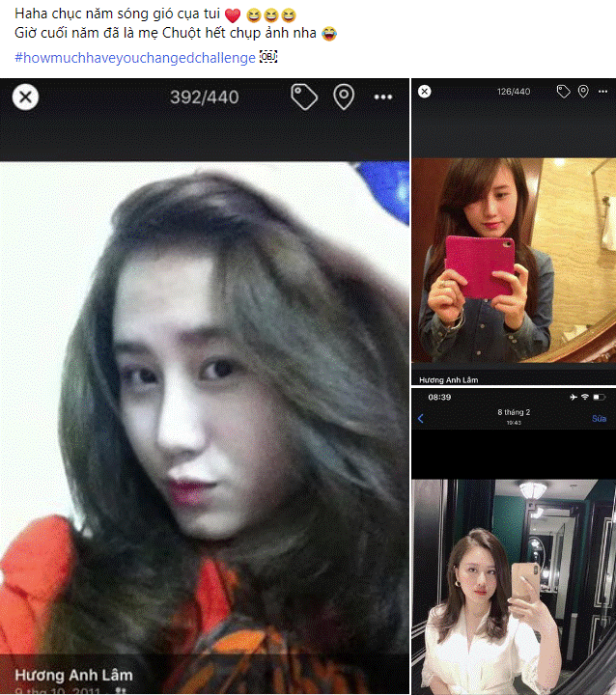This screenshot has width=616, height=695.
Task: Click the location pin in large photo header
Action: [343, 97]
